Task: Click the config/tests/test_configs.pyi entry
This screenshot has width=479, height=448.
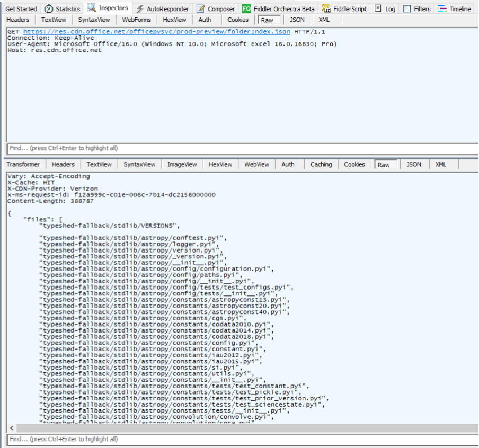Action: coord(166,288)
